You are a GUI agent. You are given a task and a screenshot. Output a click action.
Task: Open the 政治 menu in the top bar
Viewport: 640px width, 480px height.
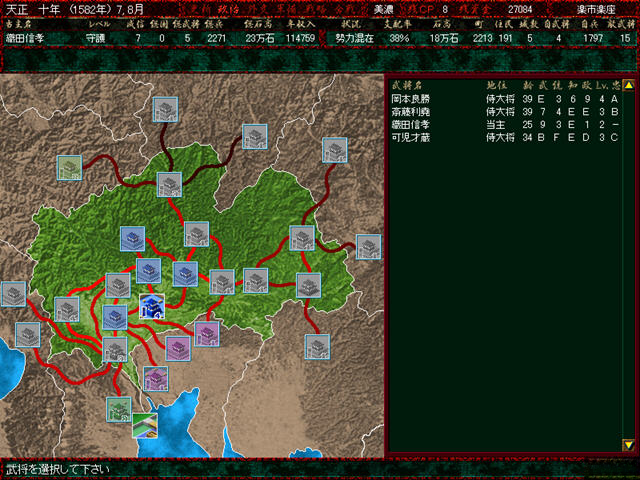227,9
